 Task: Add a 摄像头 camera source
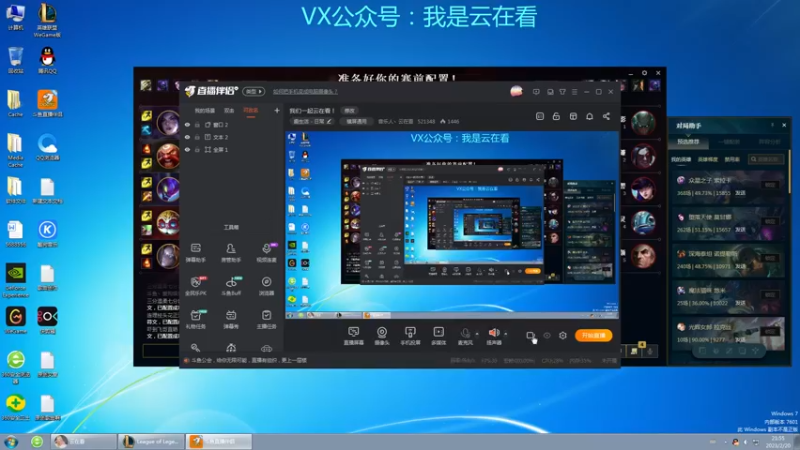(x=382, y=336)
